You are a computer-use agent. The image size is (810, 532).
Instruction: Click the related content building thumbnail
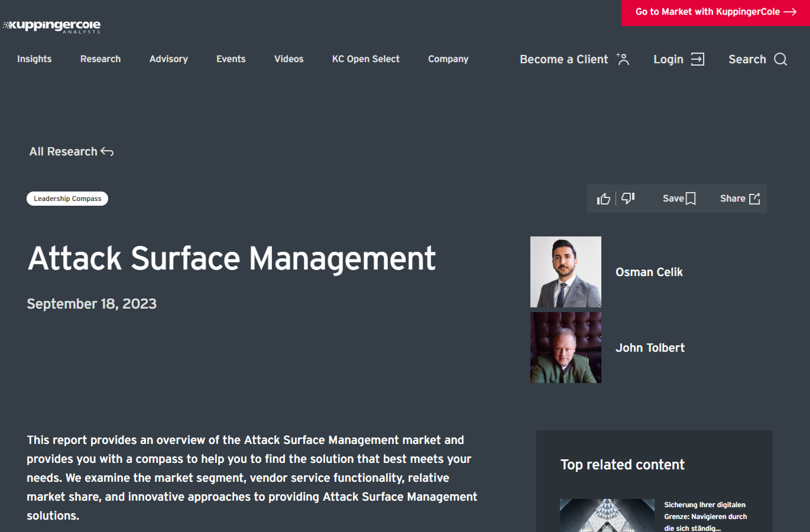pos(607,515)
